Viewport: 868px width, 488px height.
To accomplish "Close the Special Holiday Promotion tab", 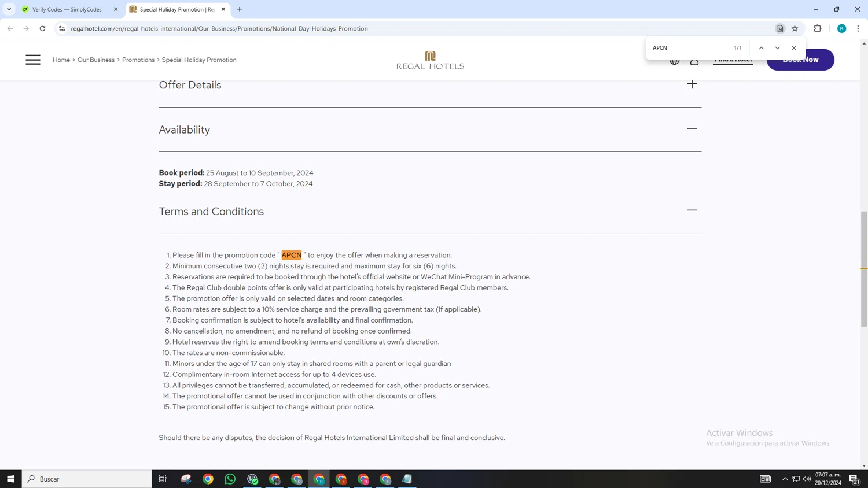I will tap(223, 9).
